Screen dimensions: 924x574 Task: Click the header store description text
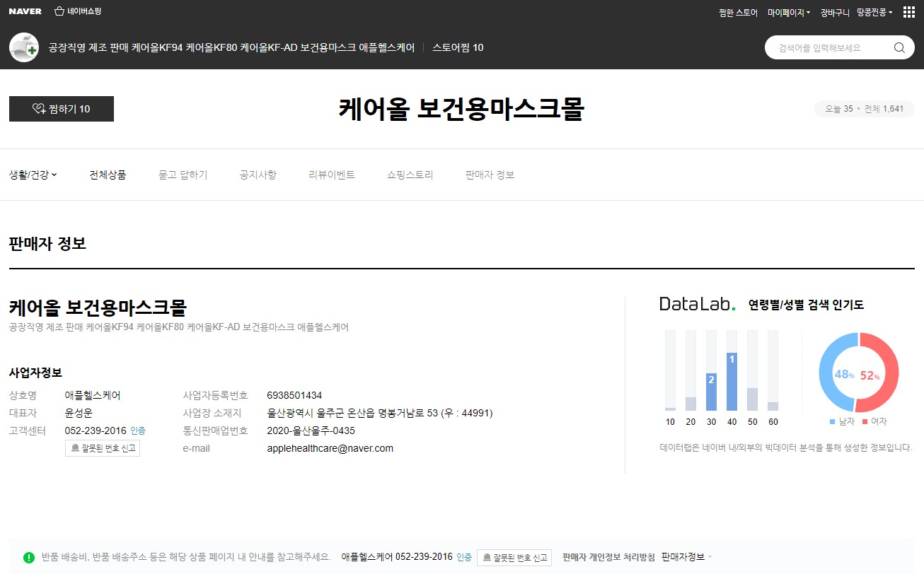coord(231,47)
